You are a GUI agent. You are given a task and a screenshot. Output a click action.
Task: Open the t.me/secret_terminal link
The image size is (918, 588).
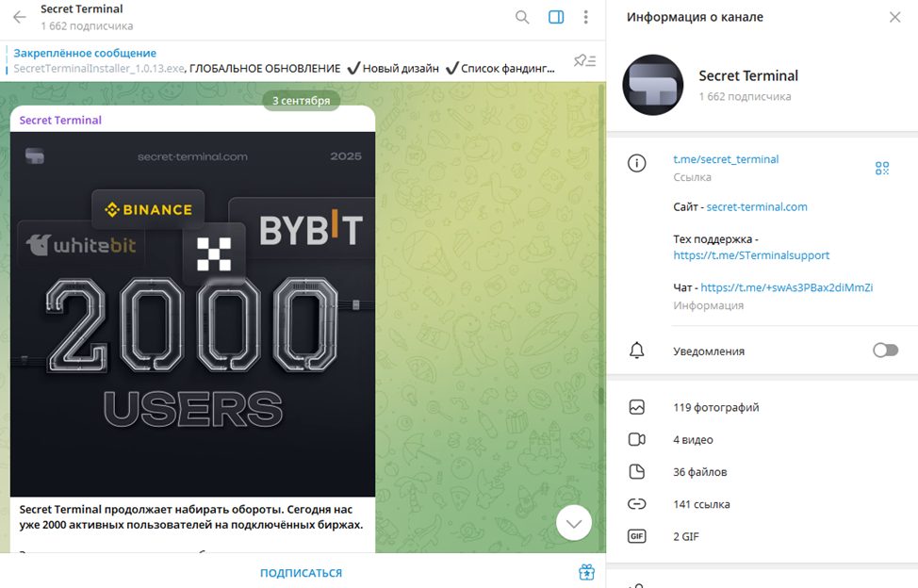click(726, 159)
